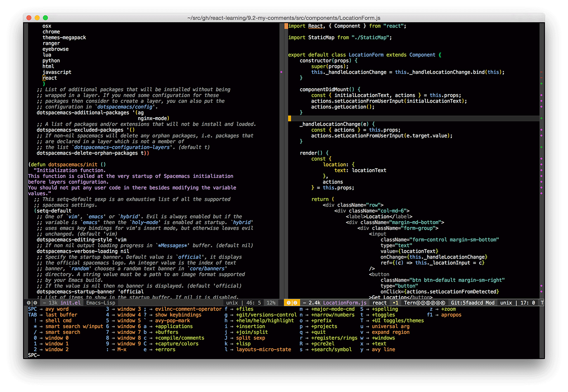This screenshot has height=392, width=568.
Task: Select the +files which-key entry
Action: pos(245,309)
